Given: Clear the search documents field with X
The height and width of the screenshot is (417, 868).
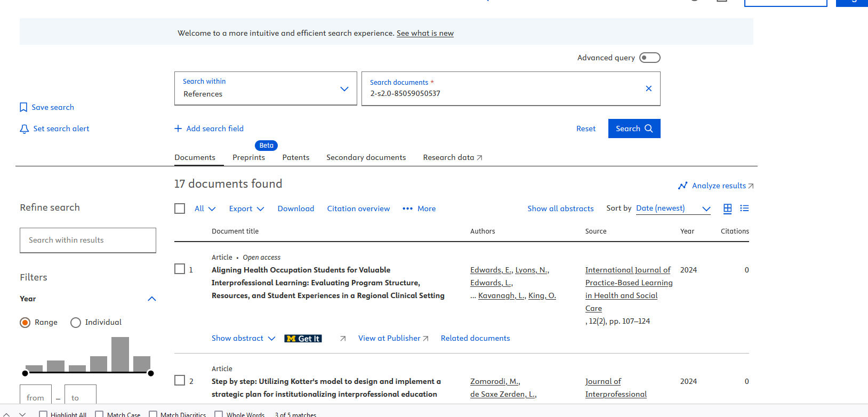Looking at the screenshot, I should 648,89.
